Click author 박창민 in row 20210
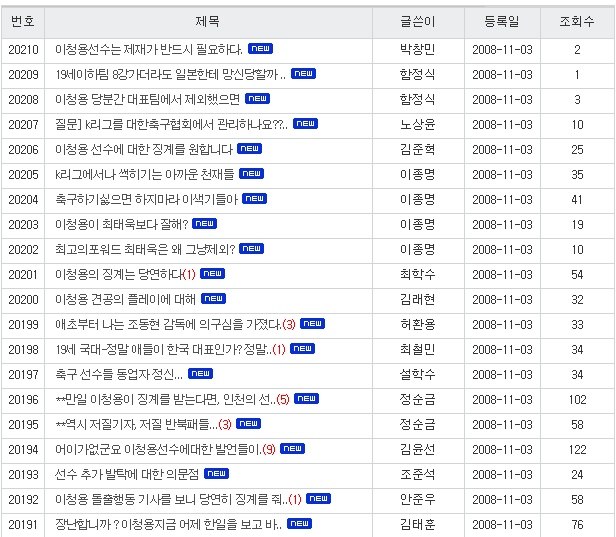This screenshot has width=616, height=537. [x=418, y=49]
